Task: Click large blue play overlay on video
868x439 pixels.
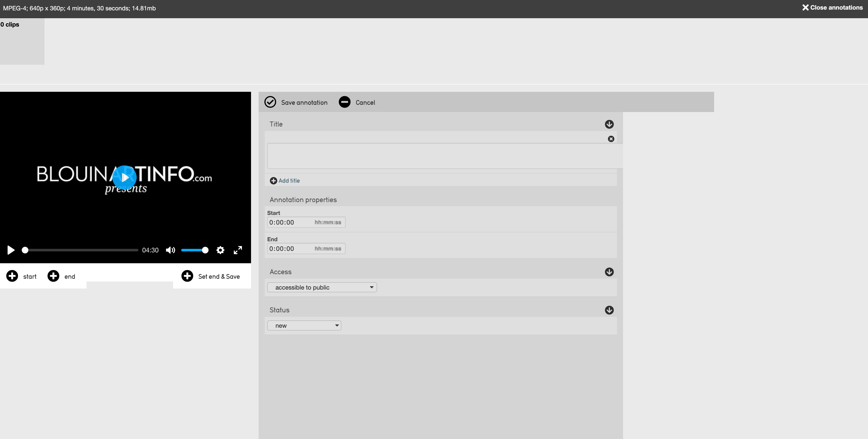Action: pyautogui.click(x=124, y=178)
